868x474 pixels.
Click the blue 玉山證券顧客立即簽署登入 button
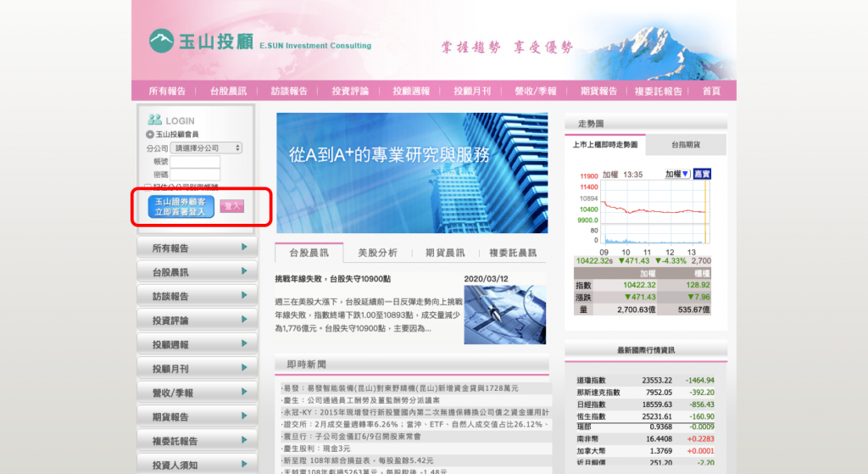pos(181,207)
